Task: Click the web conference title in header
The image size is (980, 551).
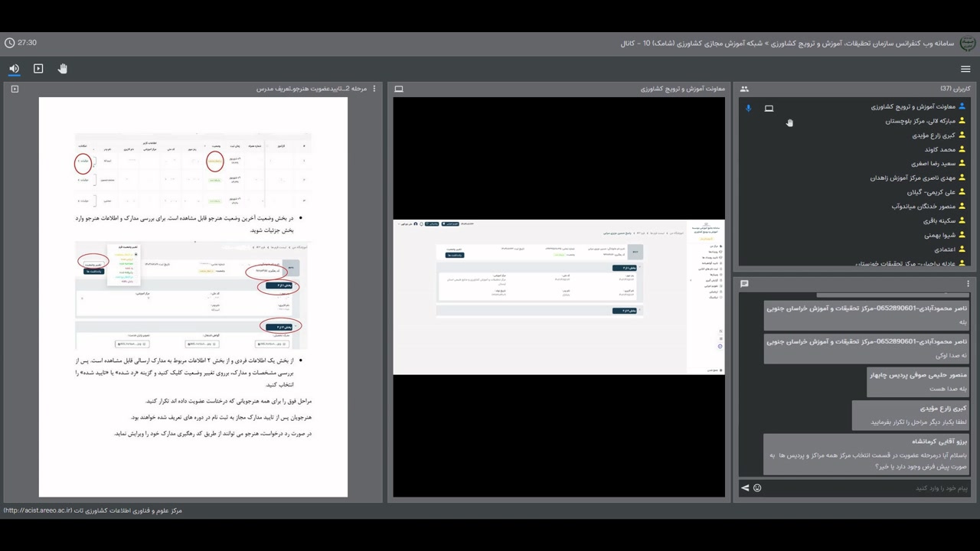Action: tap(788, 43)
